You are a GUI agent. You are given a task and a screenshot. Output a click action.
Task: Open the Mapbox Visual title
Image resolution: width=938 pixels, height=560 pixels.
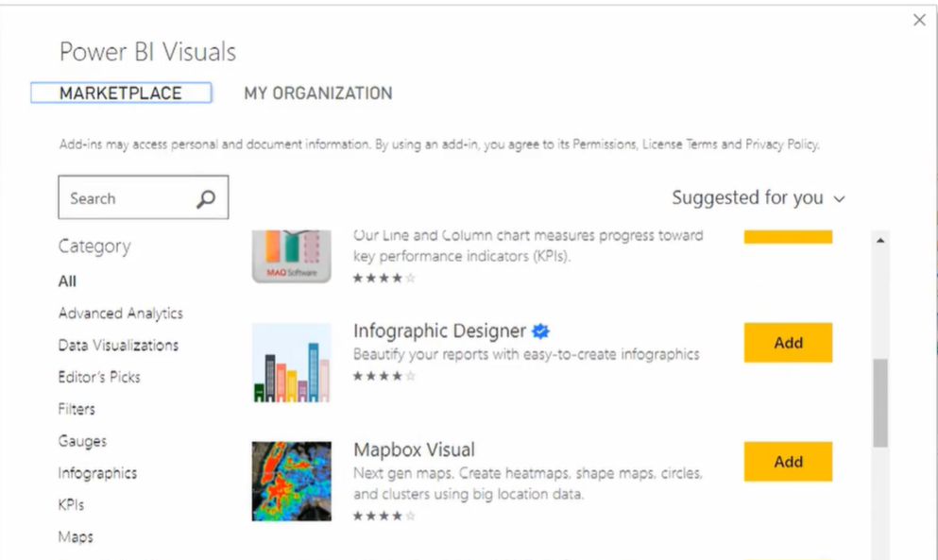coord(414,450)
